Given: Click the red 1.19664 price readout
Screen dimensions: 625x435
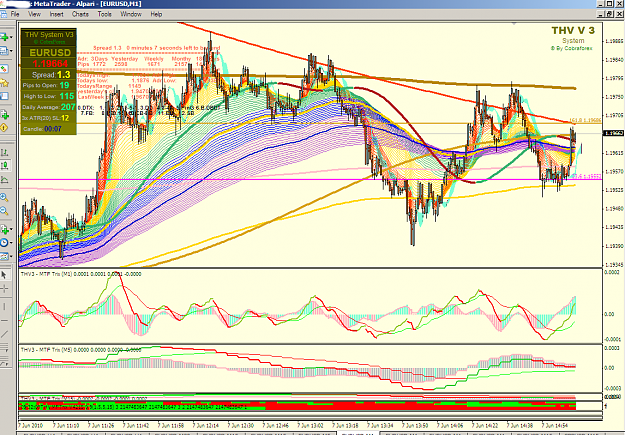Looking at the screenshot, I should [50, 63].
